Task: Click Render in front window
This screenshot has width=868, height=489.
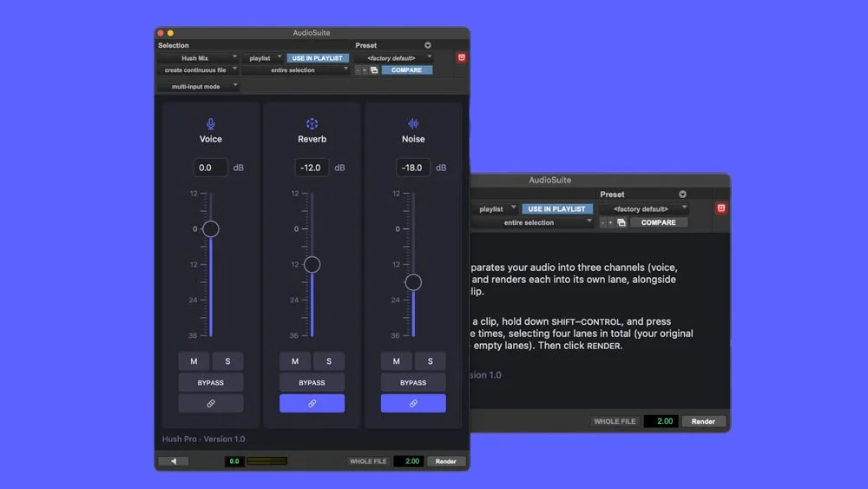Action: coord(445,461)
